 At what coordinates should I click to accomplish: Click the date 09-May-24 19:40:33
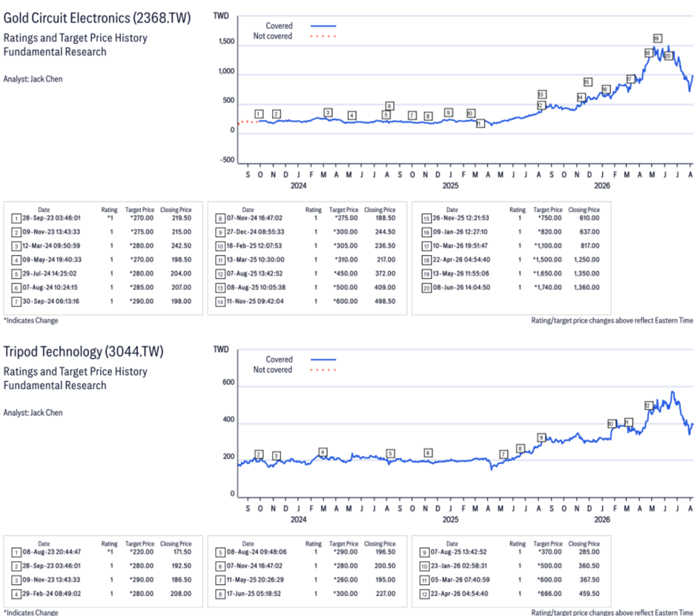(52, 259)
